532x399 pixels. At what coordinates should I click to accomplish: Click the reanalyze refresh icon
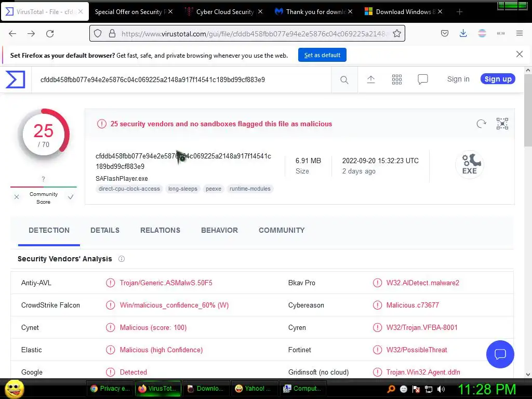click(x=481, y=124)
